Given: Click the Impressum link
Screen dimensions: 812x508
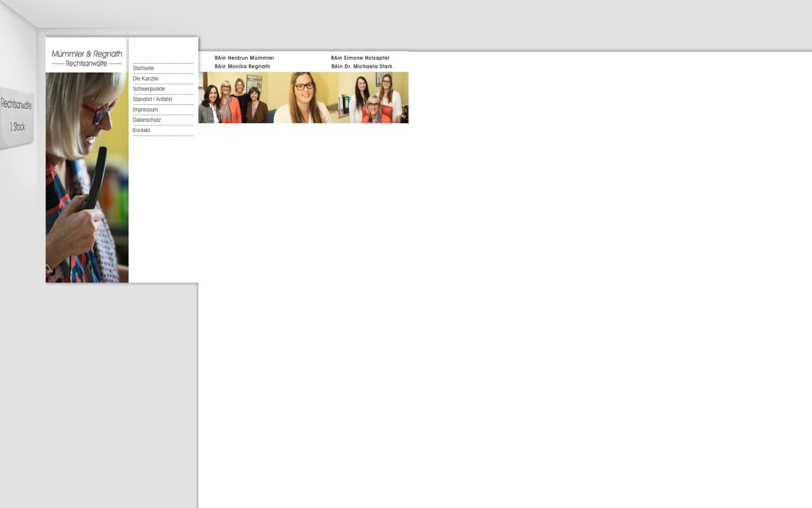Looking at the screenshot, I should pyautogui.click(x=145, y=110).
